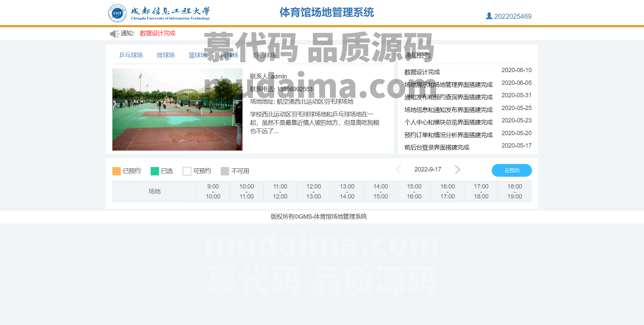This screenshot has height=325, width=644.
Task: Click the 17:00-18:00 time slot header
Action: [x=481, y=192]
